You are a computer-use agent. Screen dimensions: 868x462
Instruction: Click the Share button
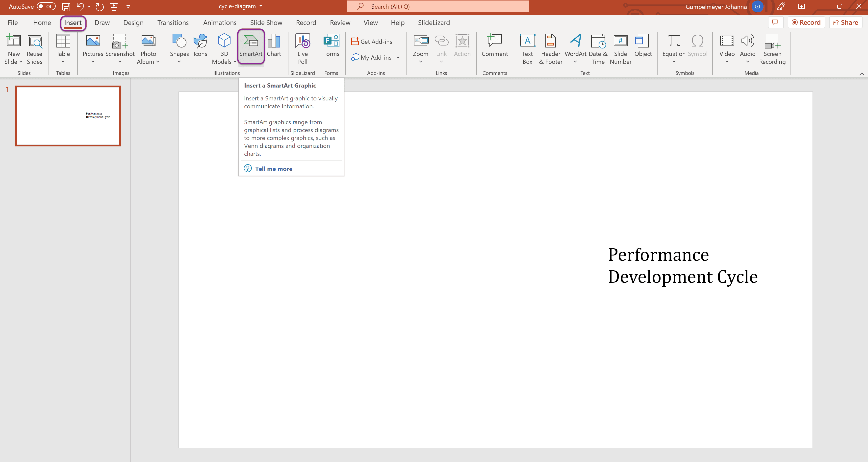(845, 23)
